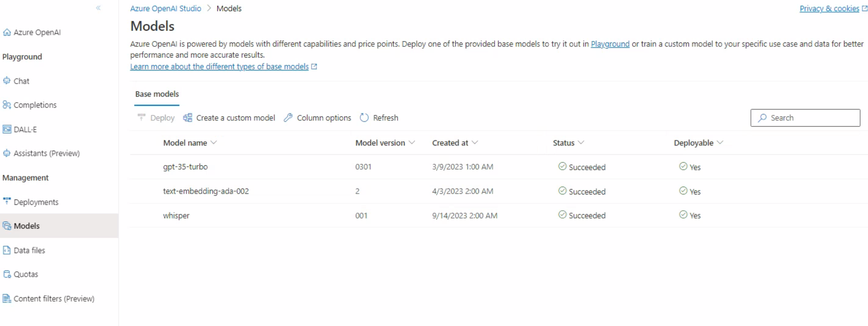The image size is (868, 326).
Task: Open the Deployable column sort chevron
Action: point(720,142)
